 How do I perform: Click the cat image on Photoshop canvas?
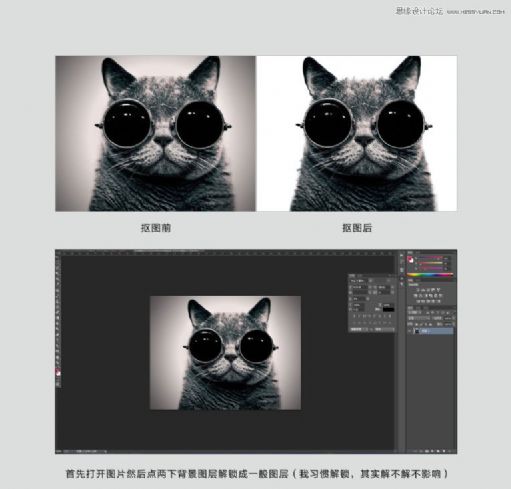tap(225, 353)
